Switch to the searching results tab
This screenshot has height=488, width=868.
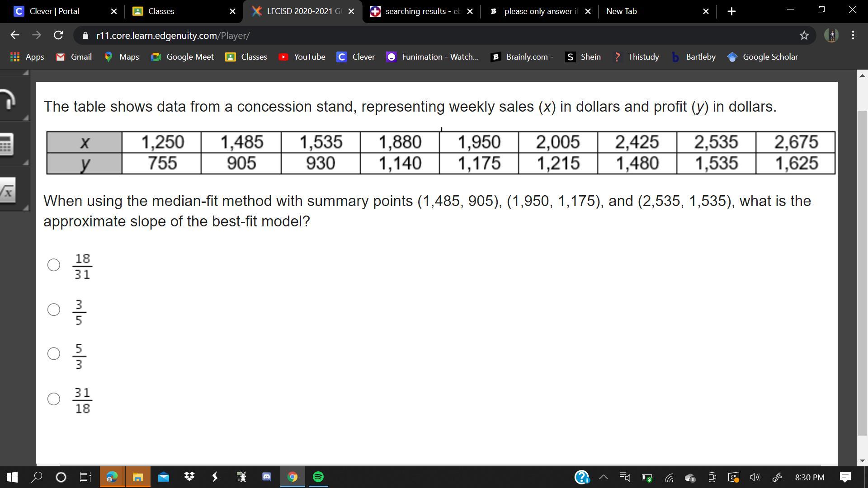pyautogui.click(x=416, y=11)
